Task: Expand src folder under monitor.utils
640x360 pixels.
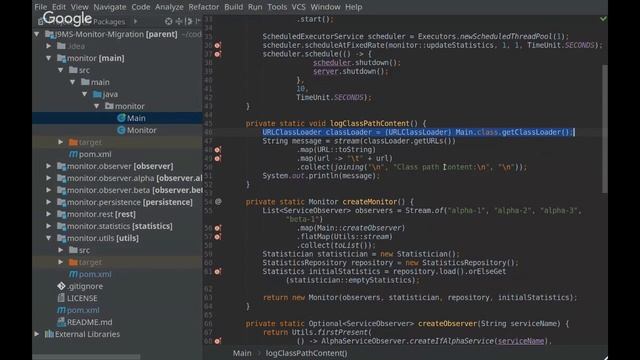Action: [60, 250]
